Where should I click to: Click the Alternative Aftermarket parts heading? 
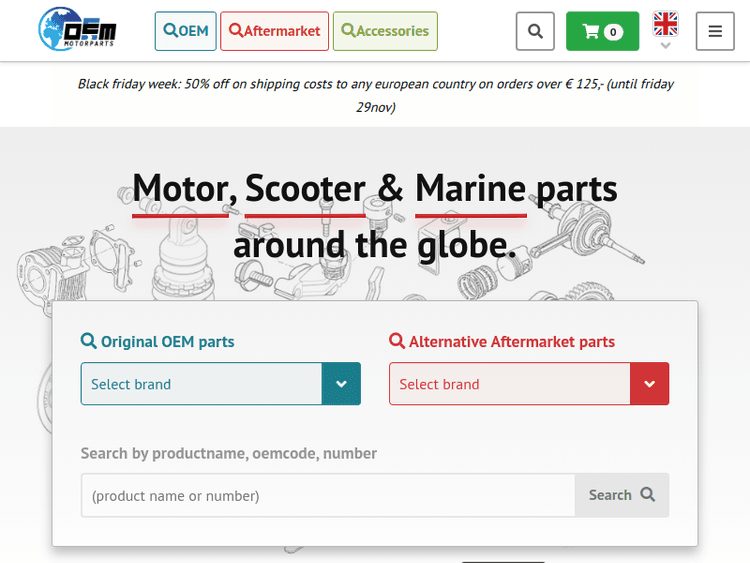(502, 342)
